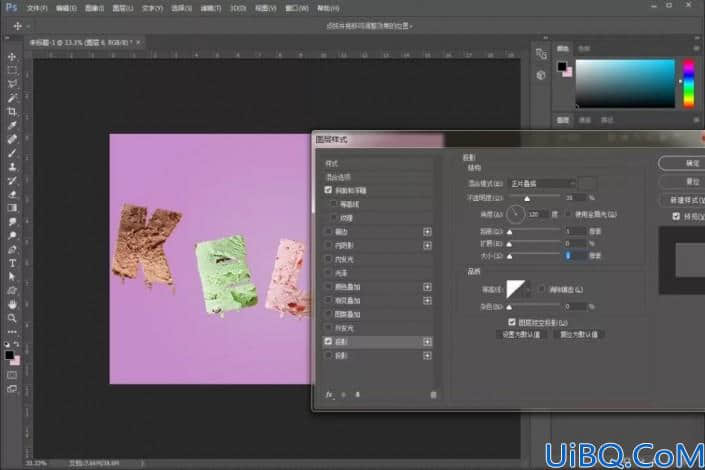Click the 复位 (Reset) button below 确定
The width and height of the screenshot is (705, 470).
(683, 182)
